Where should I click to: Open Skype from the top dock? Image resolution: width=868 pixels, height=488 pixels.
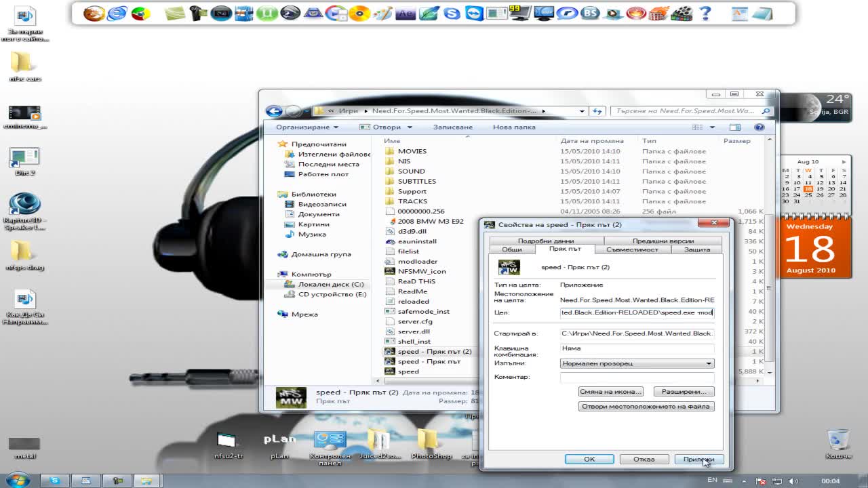tap(452, 13)
